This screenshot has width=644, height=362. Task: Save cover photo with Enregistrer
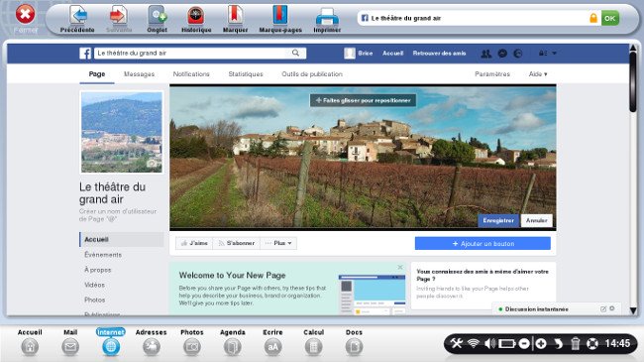pos(498,220)
